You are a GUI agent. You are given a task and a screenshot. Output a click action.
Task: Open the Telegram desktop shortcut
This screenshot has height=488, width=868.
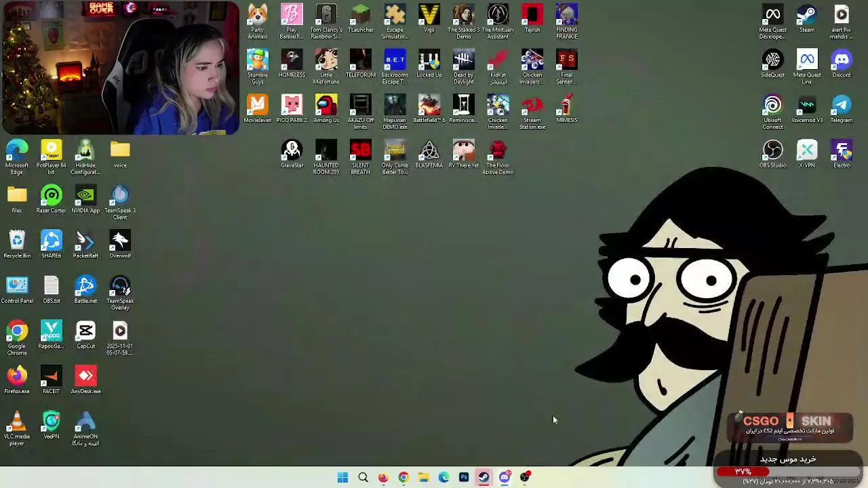[842, 109]
